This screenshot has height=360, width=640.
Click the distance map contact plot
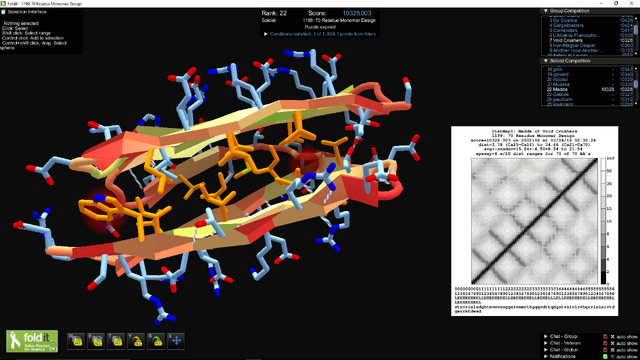tap(534, 221)
